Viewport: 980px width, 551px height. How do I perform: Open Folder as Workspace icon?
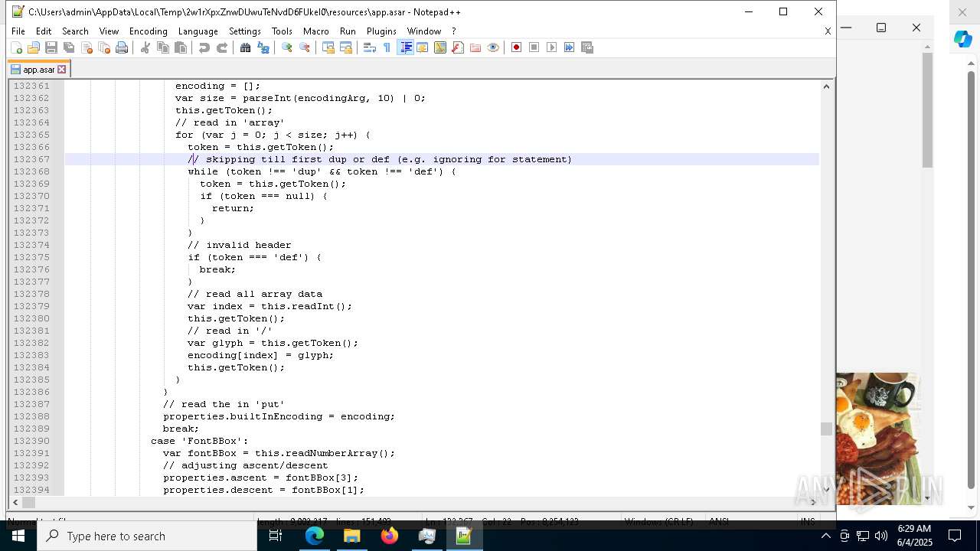pyautogui.click(x=475, y=47)
